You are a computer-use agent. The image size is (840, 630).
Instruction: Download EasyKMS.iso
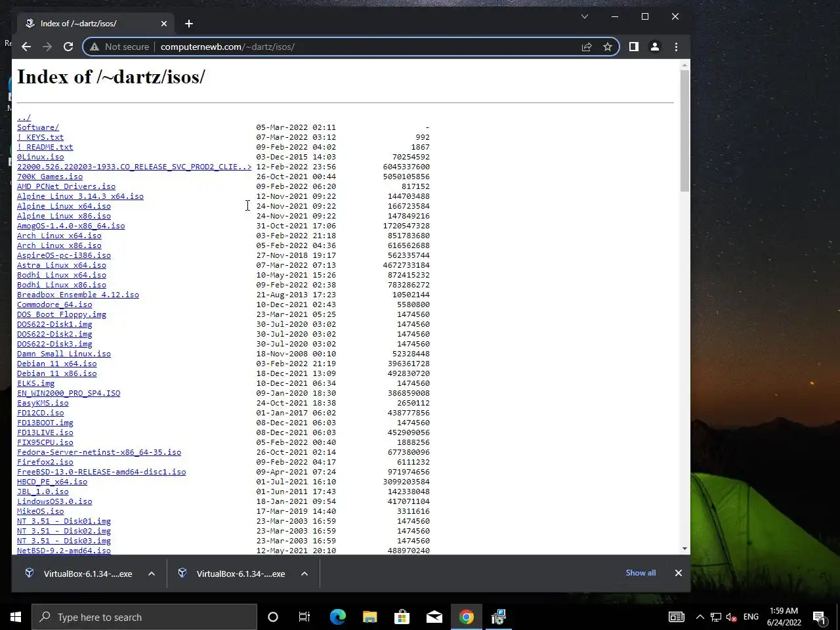pos(43,403)
